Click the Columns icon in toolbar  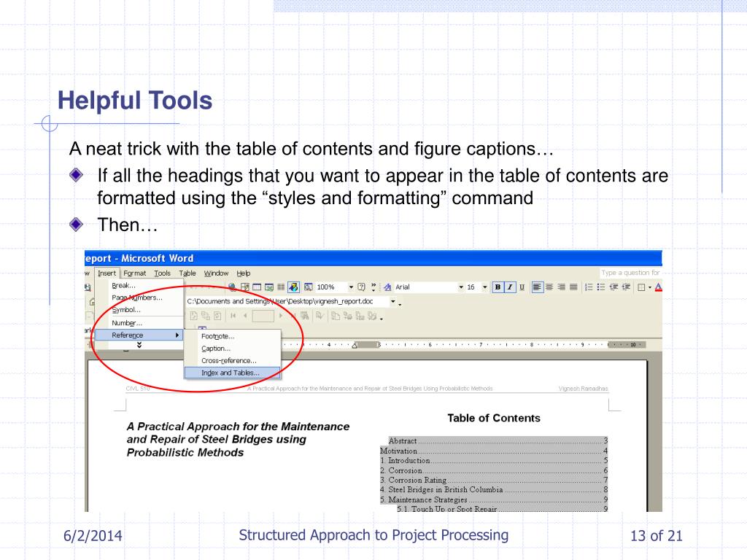tap(281, 287)
